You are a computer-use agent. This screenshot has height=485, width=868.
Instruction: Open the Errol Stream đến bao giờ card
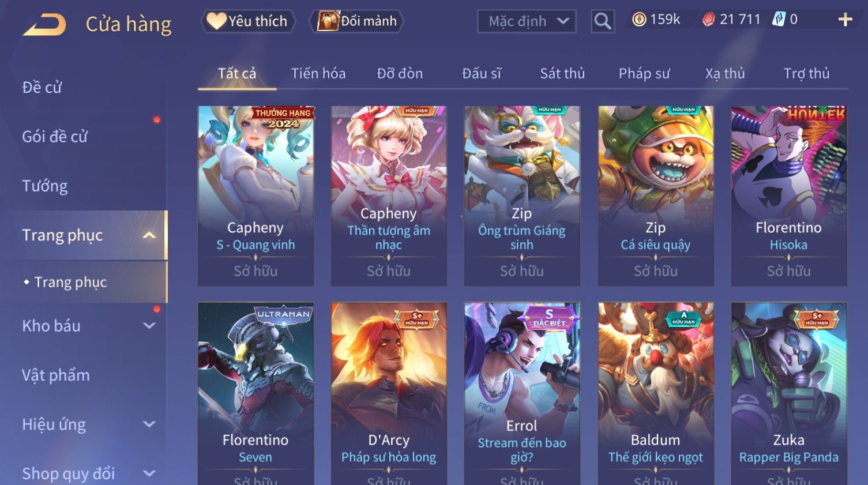point(522,393)
